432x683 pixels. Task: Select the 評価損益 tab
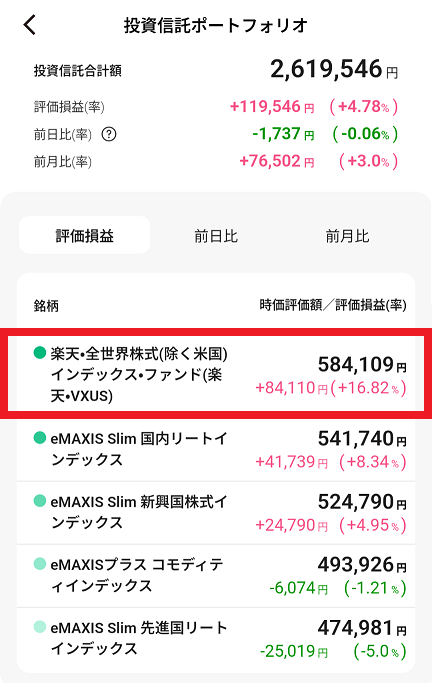tap(84, 236)
